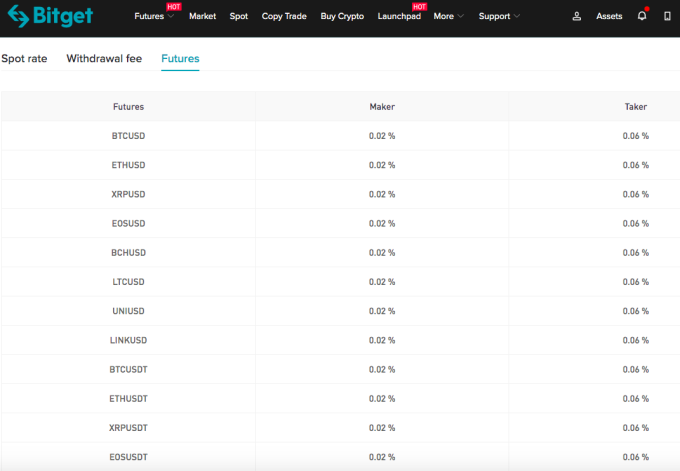Switch to the Spot rate tab
Viewport: 680px width, 471px height.
pyautogui.click(x=24, y=59)
